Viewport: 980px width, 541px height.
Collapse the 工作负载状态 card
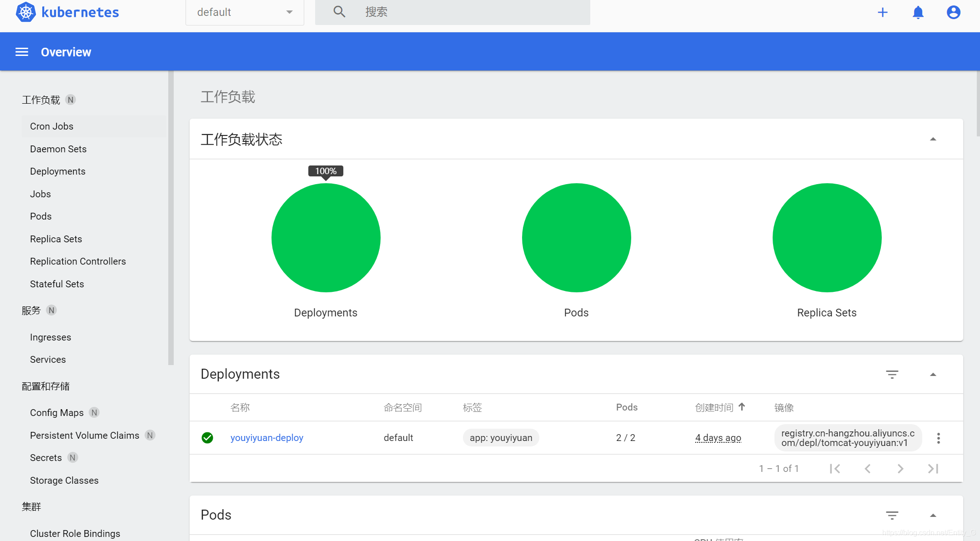(x=933, y=139)
